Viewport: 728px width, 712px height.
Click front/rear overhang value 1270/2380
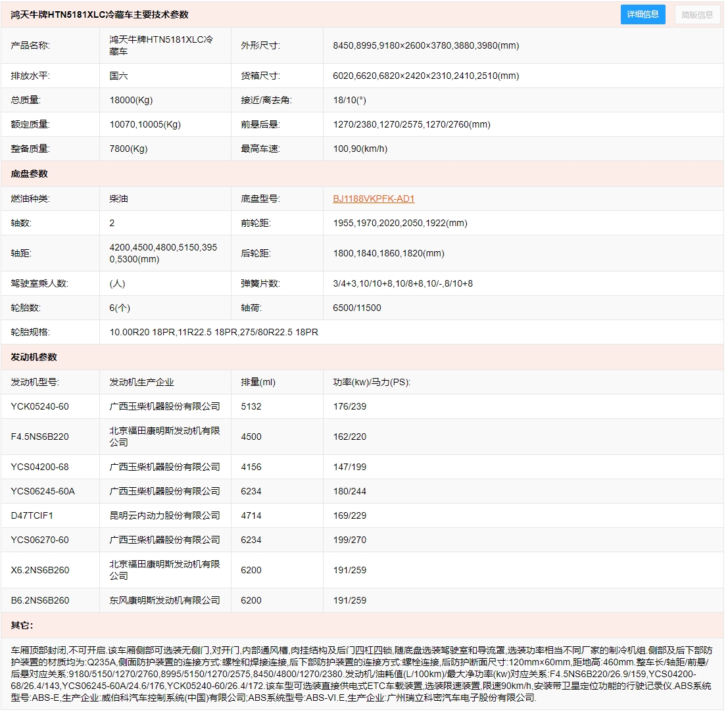(x=413, y=125)
